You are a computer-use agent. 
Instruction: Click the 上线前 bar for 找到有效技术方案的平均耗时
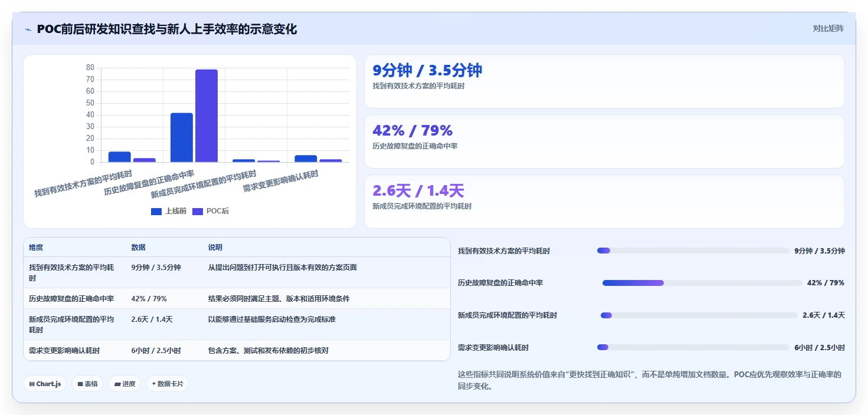tap(120, 157)
